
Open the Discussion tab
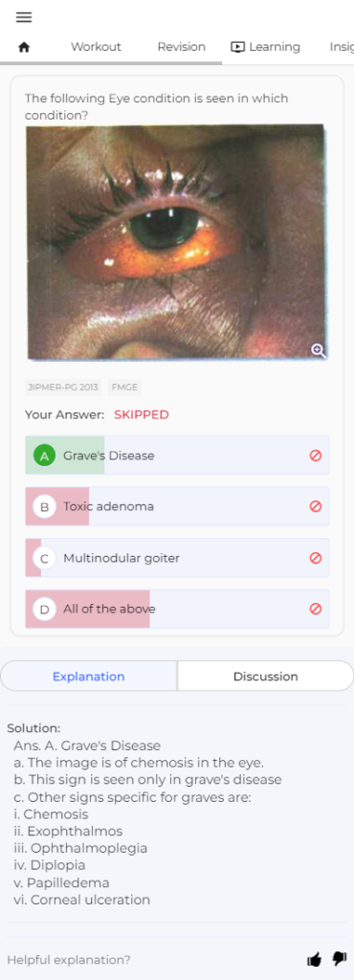point(265,677)
